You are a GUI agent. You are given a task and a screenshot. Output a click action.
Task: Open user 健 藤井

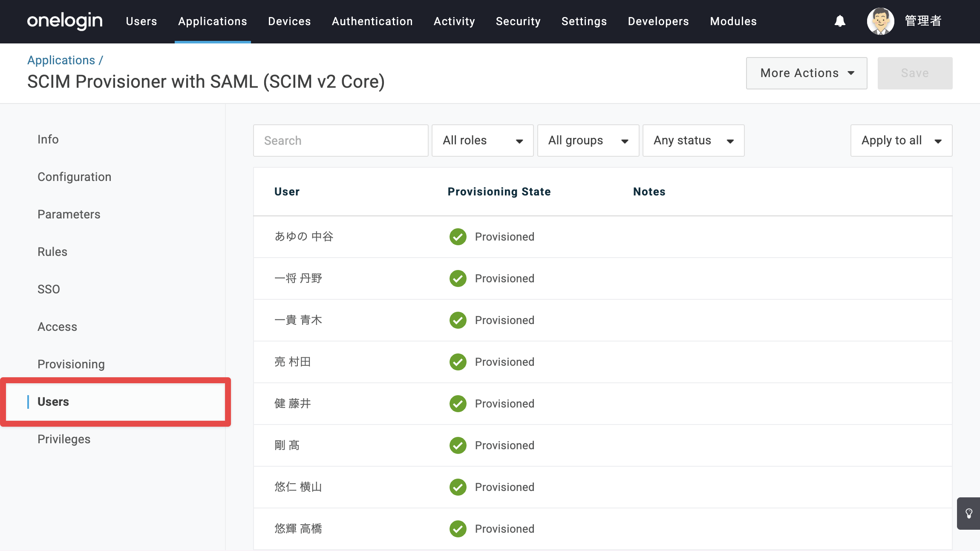pos(293,404)
